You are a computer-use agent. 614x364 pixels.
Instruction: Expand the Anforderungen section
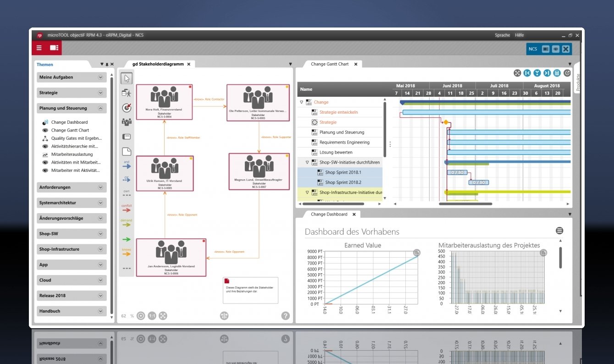tap(100, 188)
